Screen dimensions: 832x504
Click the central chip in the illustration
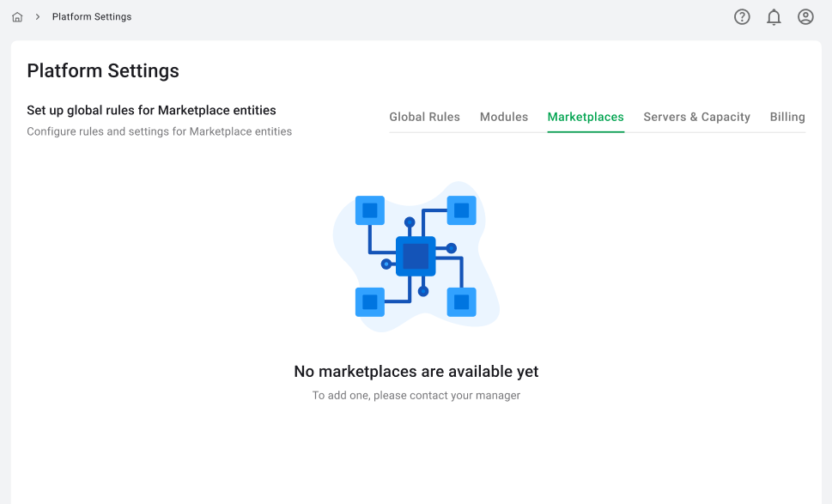click(416, 256)
